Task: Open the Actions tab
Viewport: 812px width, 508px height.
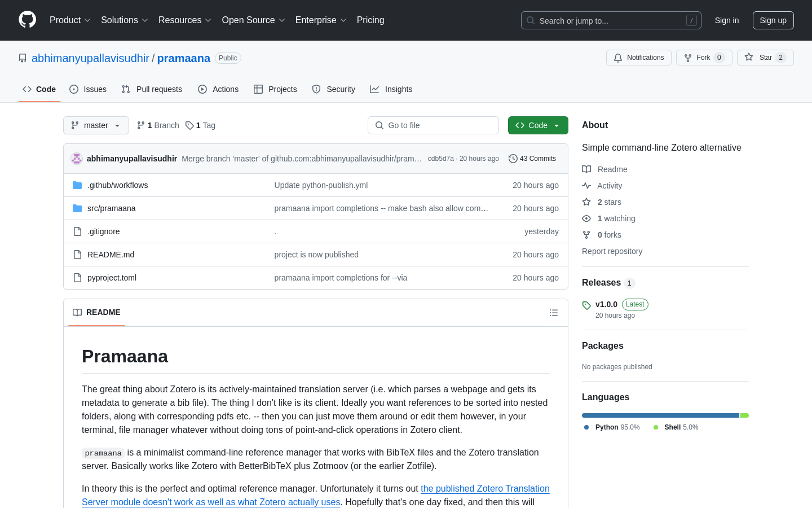Action: click(218, 89)
